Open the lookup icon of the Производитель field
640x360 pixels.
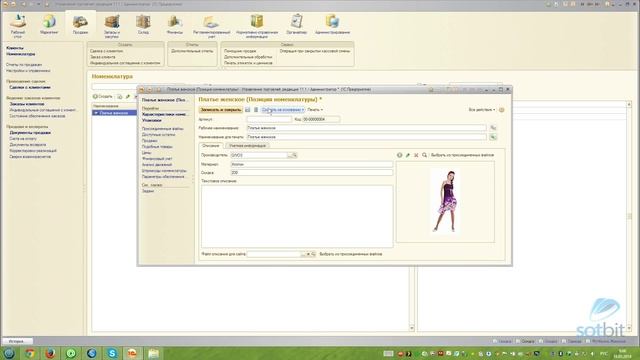tap(295, 156)
